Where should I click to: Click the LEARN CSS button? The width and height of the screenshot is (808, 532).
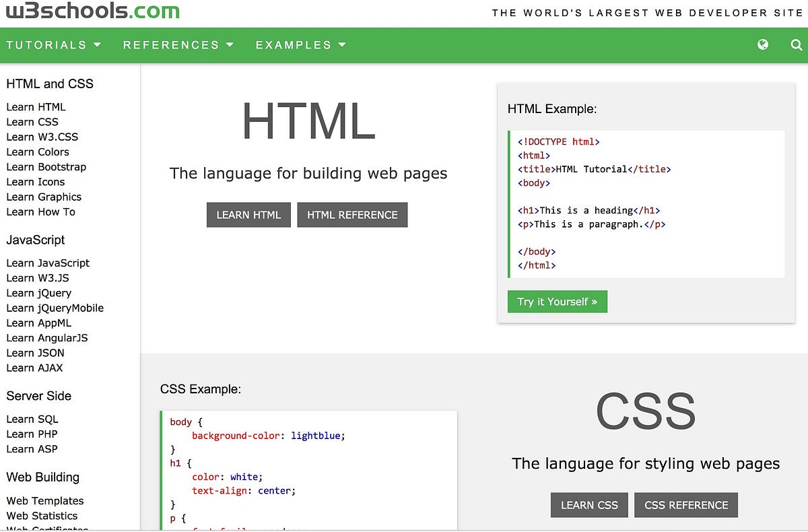[x=589, y=504]
